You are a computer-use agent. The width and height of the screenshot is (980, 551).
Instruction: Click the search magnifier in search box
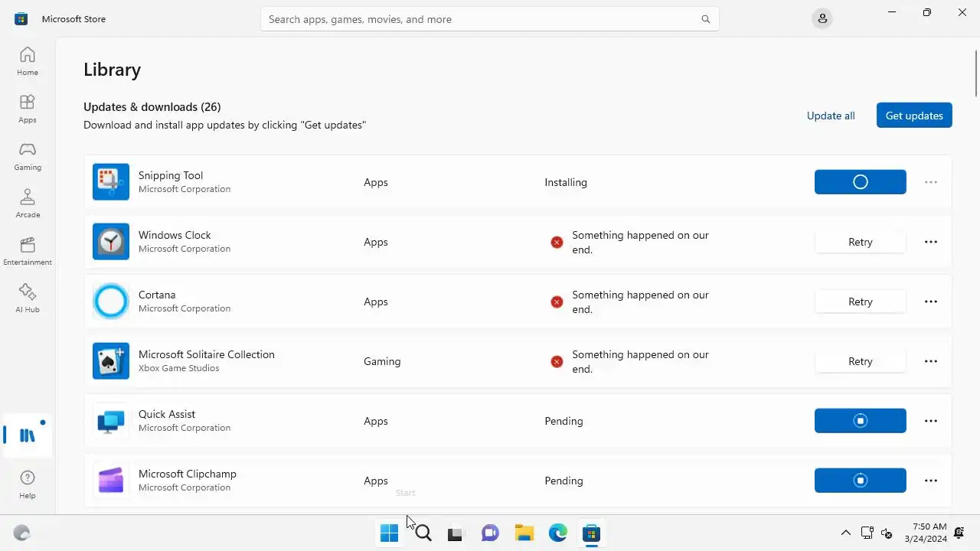[x=705, y=19]
